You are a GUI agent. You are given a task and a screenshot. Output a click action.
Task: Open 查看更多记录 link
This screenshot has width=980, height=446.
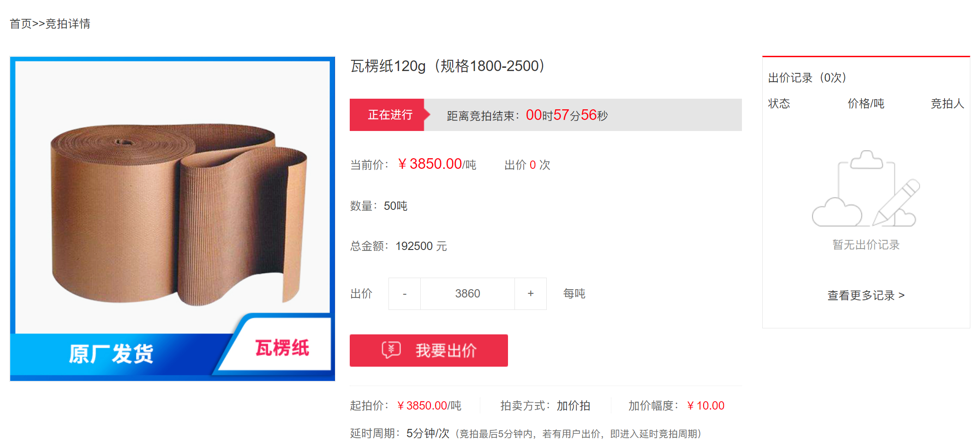coord(866,295)
